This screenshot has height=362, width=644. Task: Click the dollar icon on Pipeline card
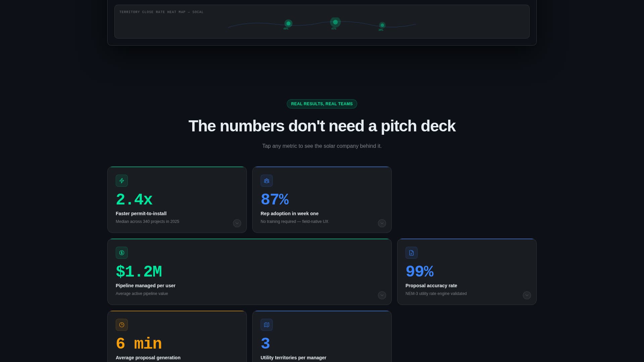(122, 253)
